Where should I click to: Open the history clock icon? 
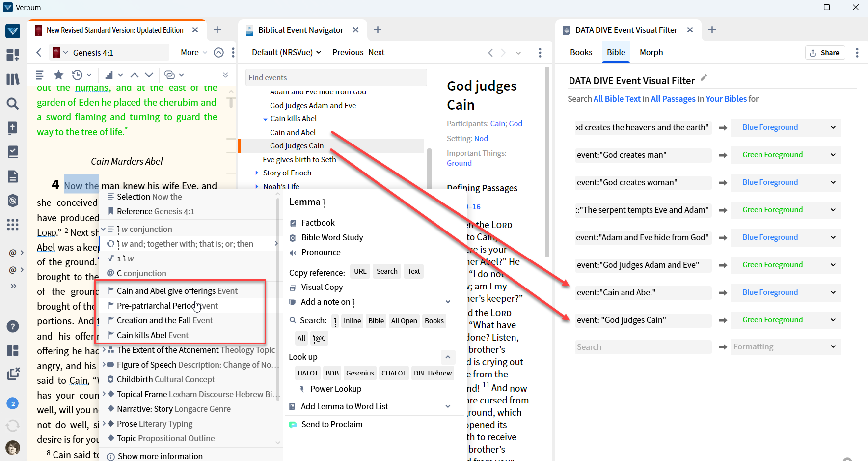pos(77,75)
